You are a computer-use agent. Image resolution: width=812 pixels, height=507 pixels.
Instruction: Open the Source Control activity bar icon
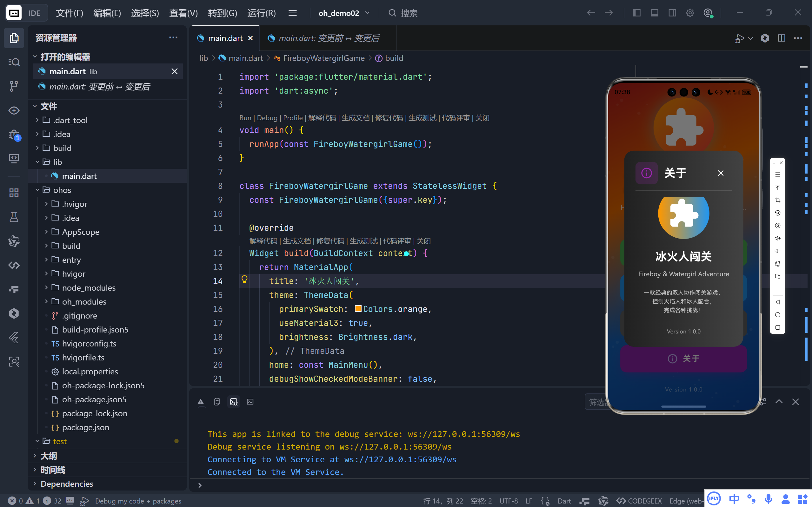14,86
